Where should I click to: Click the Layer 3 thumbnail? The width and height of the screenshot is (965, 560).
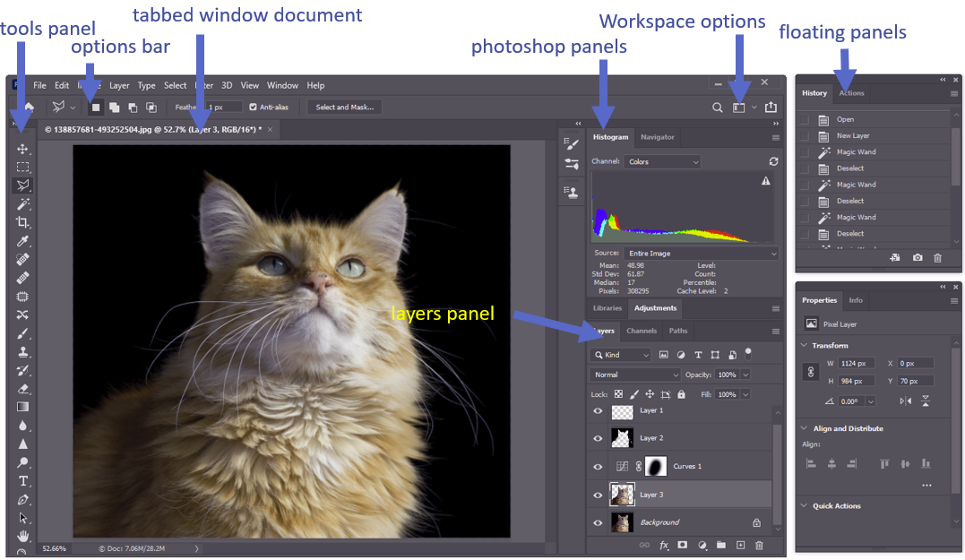click(622, 493)
